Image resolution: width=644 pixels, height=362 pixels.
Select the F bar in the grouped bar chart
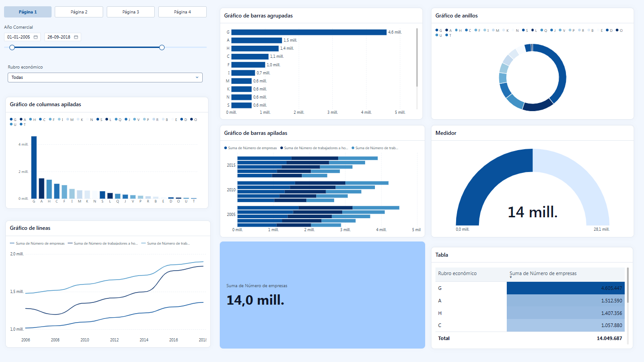248,65
